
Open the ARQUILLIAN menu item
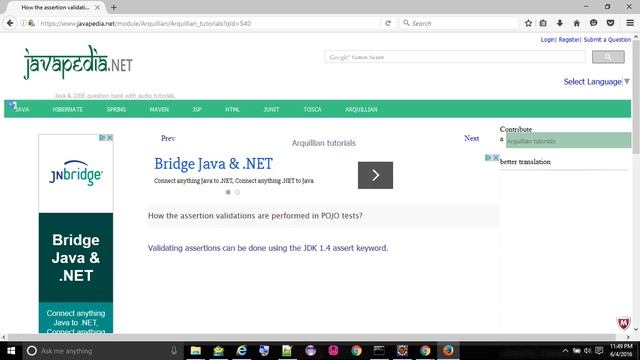(361, 109)
